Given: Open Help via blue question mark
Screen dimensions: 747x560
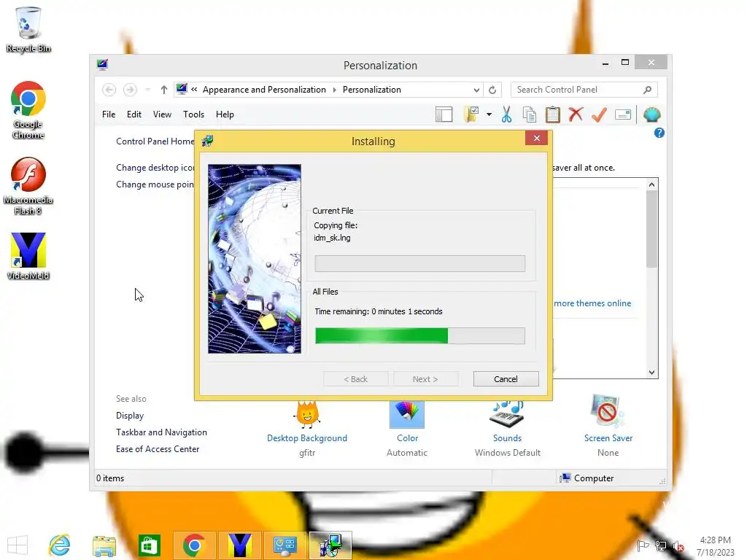Looking at the screenshot, I should coord(659,133).
